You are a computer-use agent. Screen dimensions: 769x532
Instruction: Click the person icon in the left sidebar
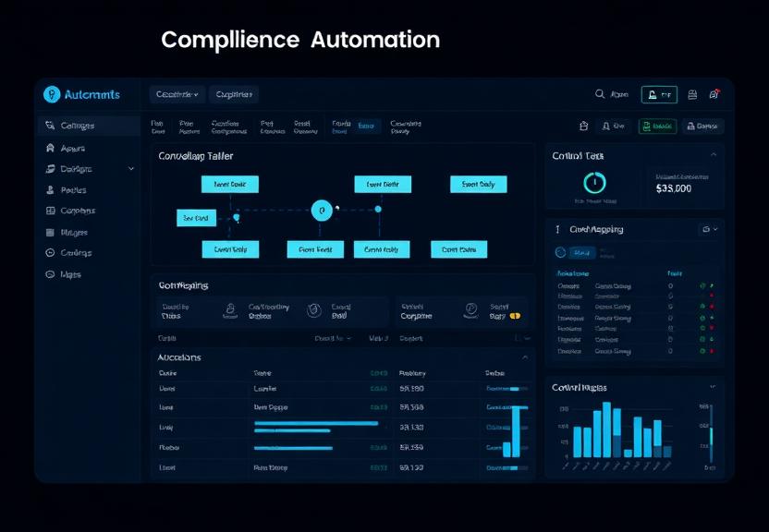50,189
